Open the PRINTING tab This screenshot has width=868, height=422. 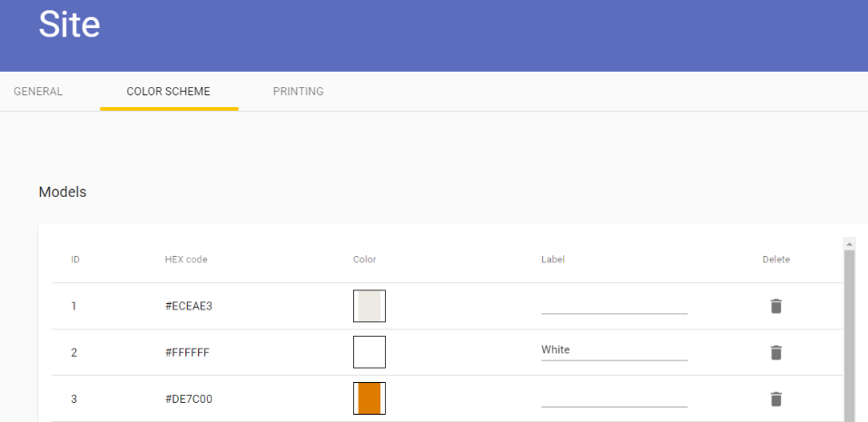[x=299, y=92]
